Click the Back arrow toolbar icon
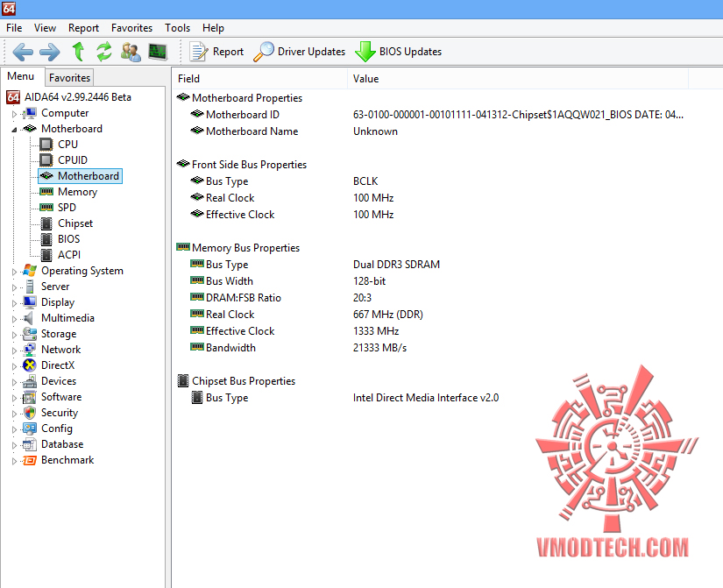This screenshot has width=723, height=588. (23, 52)
